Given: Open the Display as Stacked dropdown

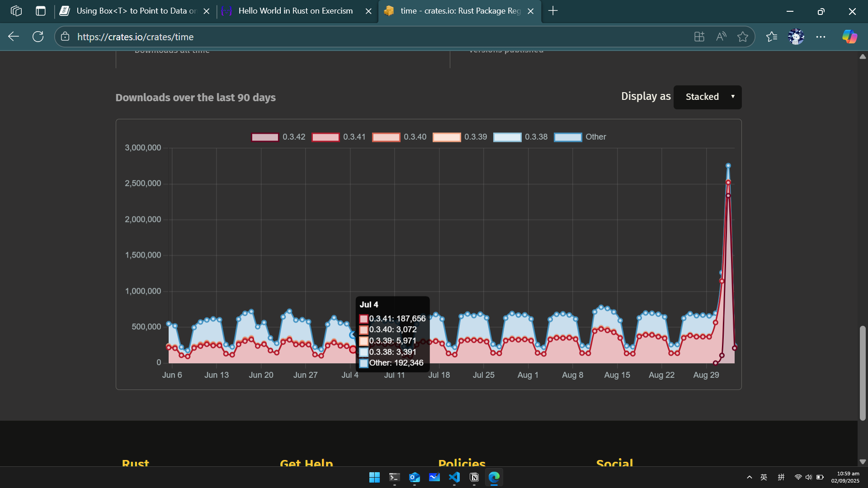Looking at the screenshot, I should click(707, 97).
